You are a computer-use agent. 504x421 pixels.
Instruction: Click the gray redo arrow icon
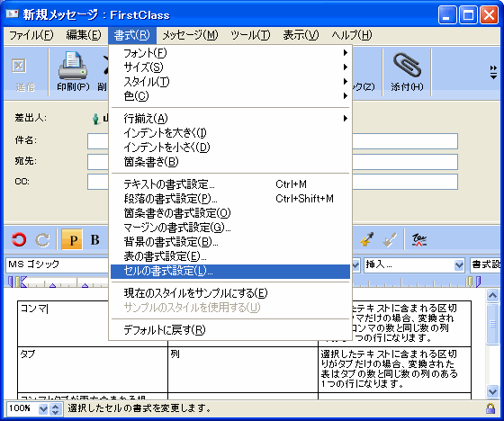(x=42, y=240)
